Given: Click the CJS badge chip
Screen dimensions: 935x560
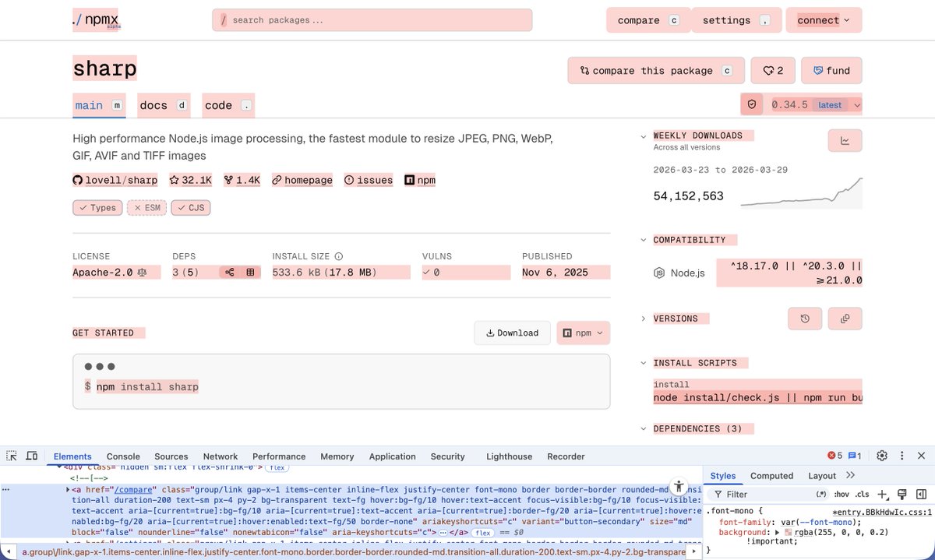Looking at the screenshot, I should click(x=191, y=208).
